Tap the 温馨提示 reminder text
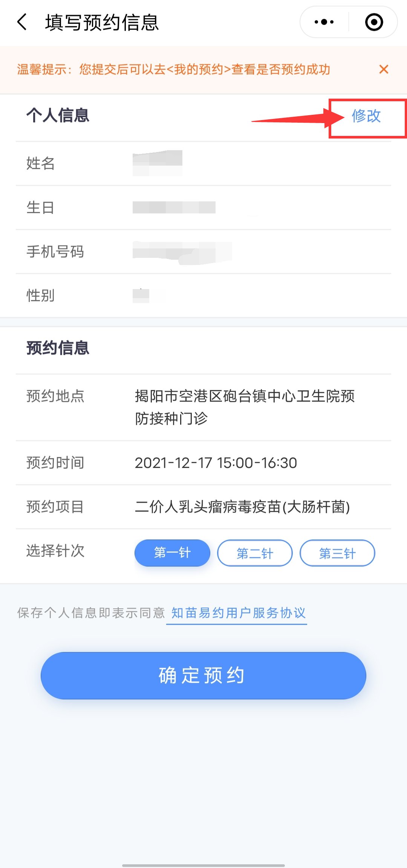 point(173,69)
